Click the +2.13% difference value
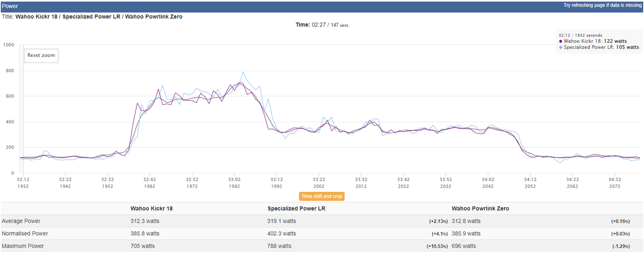The height and width of the screenshot is (256, 644). (x=439, y=221)
